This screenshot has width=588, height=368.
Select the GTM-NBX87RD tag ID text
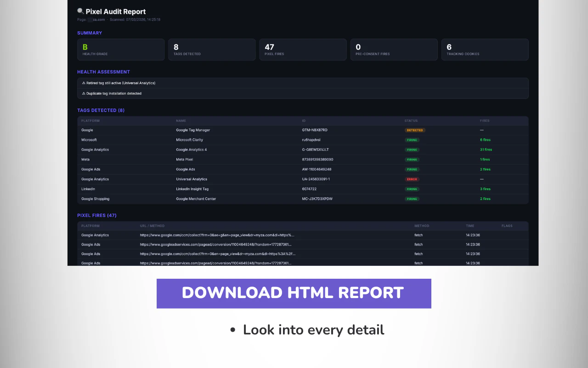pos(315,130)
